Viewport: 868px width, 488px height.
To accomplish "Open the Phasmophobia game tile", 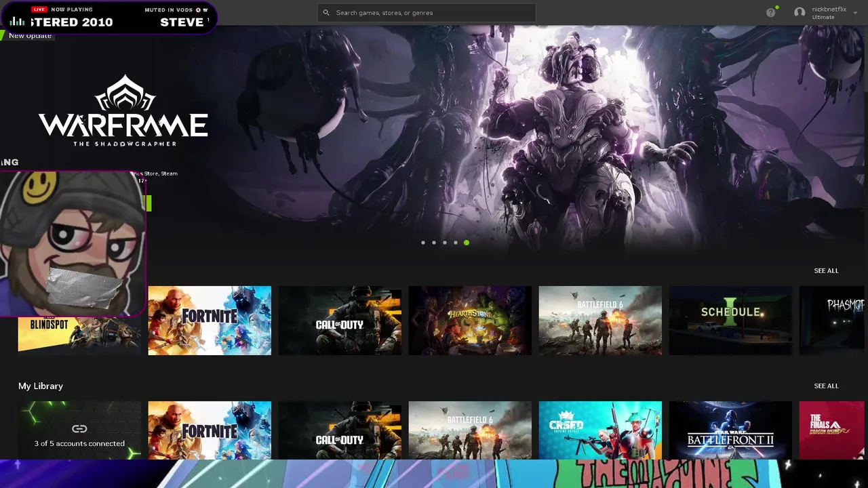I will [832, 321].
